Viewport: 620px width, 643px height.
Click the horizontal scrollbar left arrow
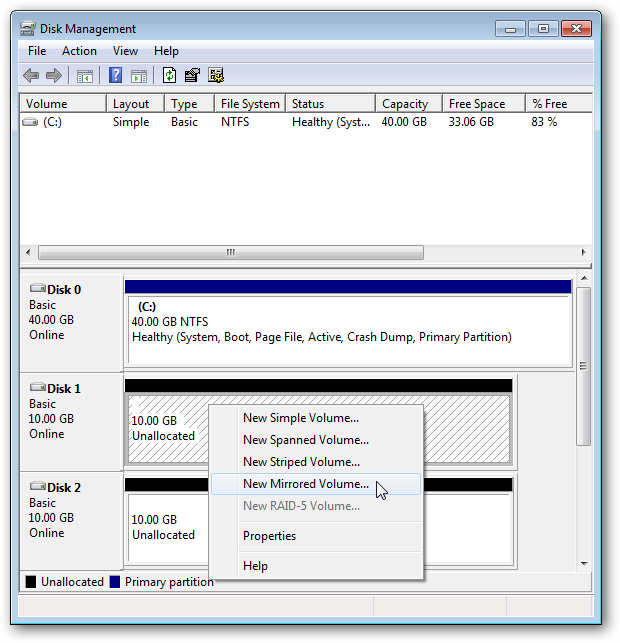click(x=28, y=252)
